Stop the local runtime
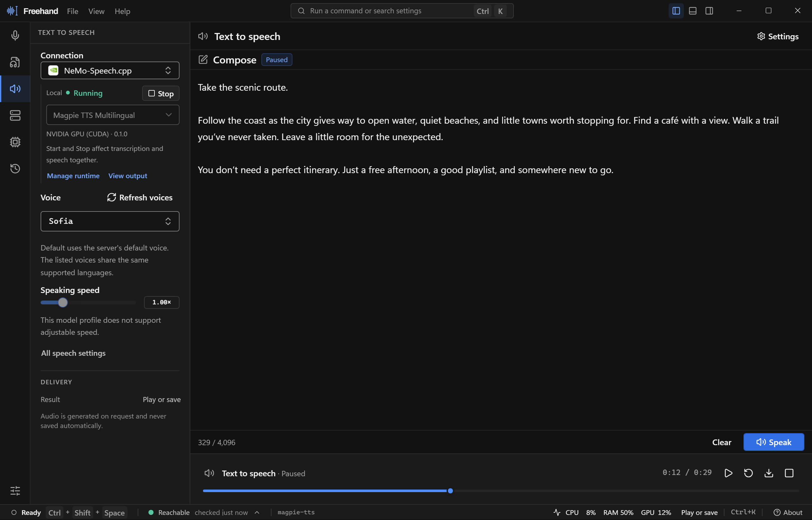 point(161,94)
